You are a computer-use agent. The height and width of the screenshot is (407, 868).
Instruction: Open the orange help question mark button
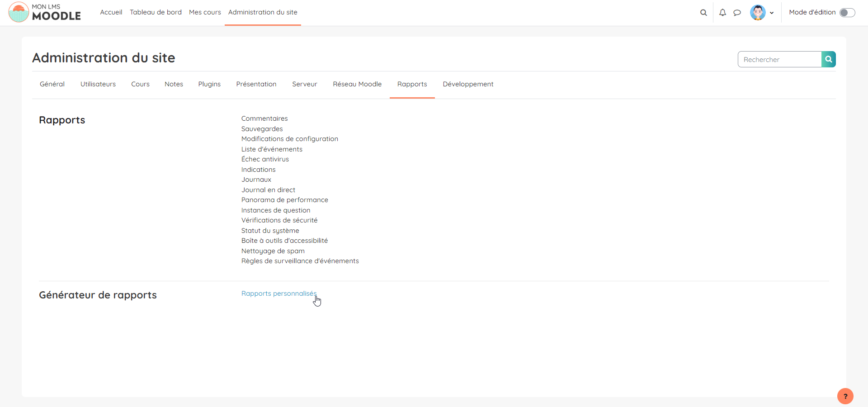(x=845, y=396)
